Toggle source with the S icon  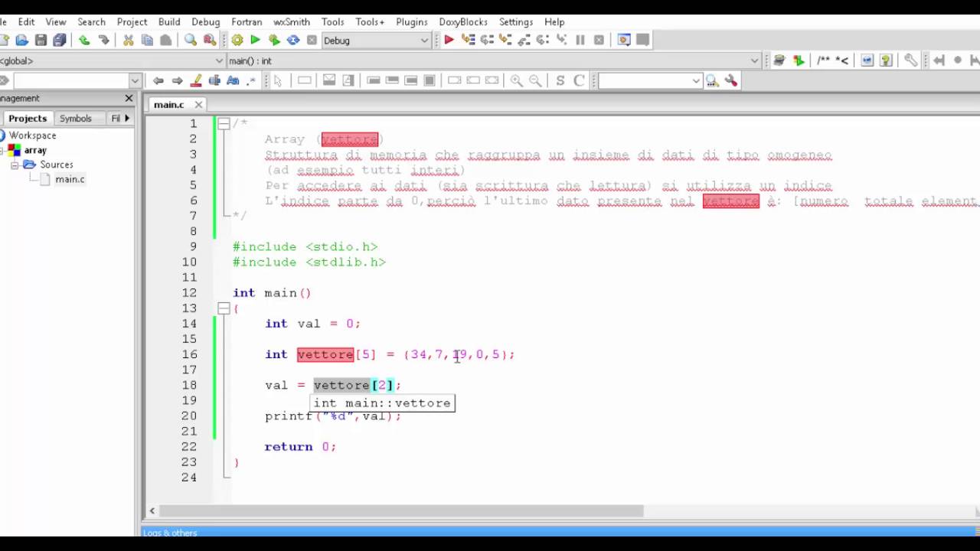click(560, 81)
